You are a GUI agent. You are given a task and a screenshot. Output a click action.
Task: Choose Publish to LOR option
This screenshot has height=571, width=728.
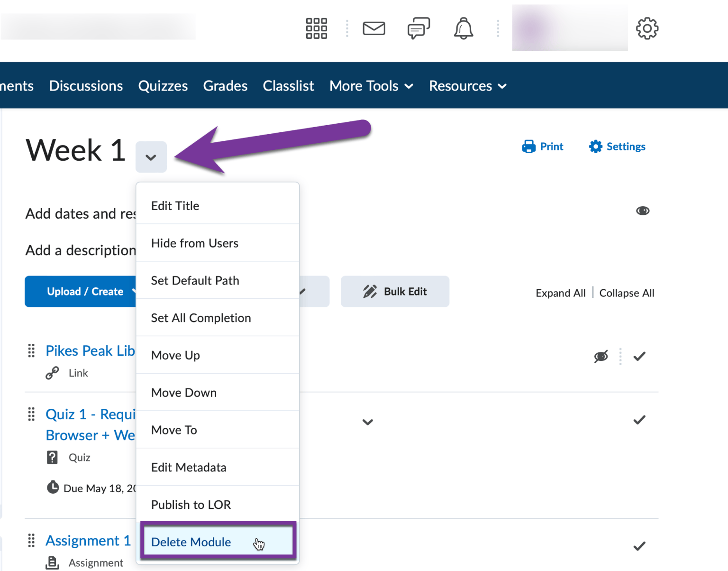[x=218, y=505]
